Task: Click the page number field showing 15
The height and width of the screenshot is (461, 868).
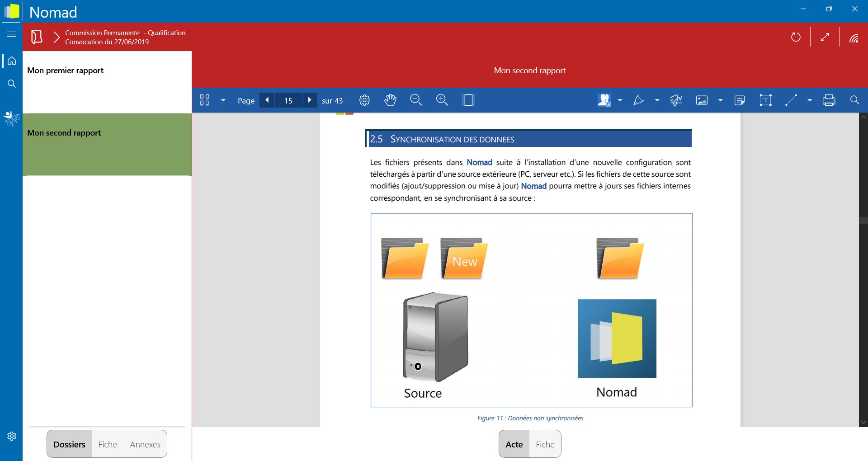Action: click(288, 100)
